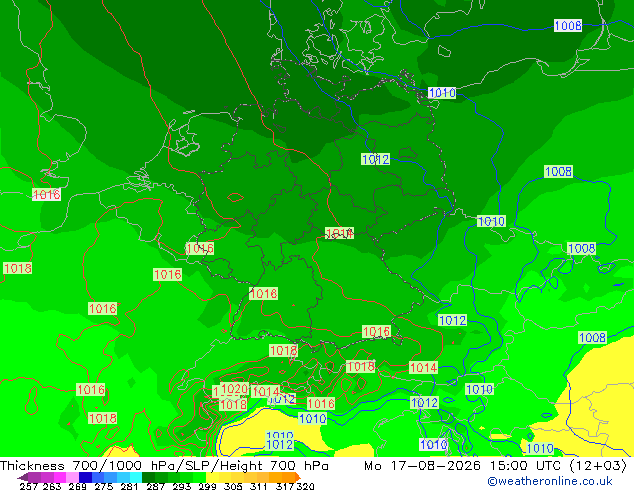Select the map title 'Thickness 700/1000 hPa/SLP/Height 700 hPa'
Screen dimensions: 634x490
164,466
